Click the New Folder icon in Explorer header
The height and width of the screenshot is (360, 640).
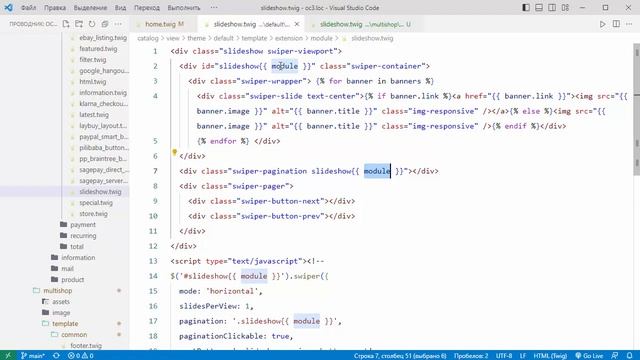pos(79,24)
